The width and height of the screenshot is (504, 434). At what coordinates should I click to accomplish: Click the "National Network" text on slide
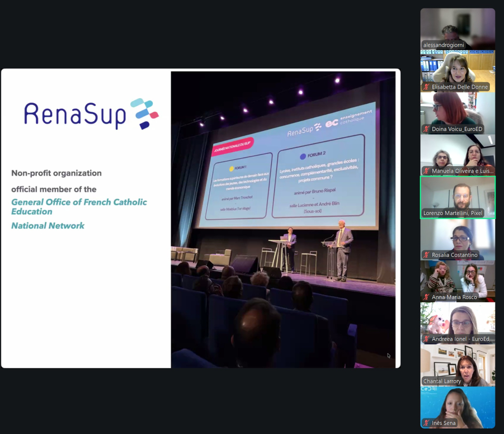tap(48, 226)
